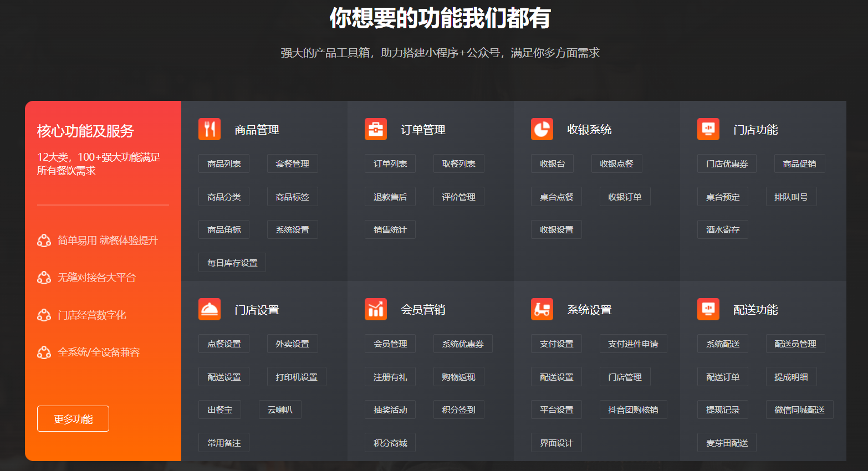Click the 收银系统 pie chart icon
The image size is (868, 471).
click(542, 129)
